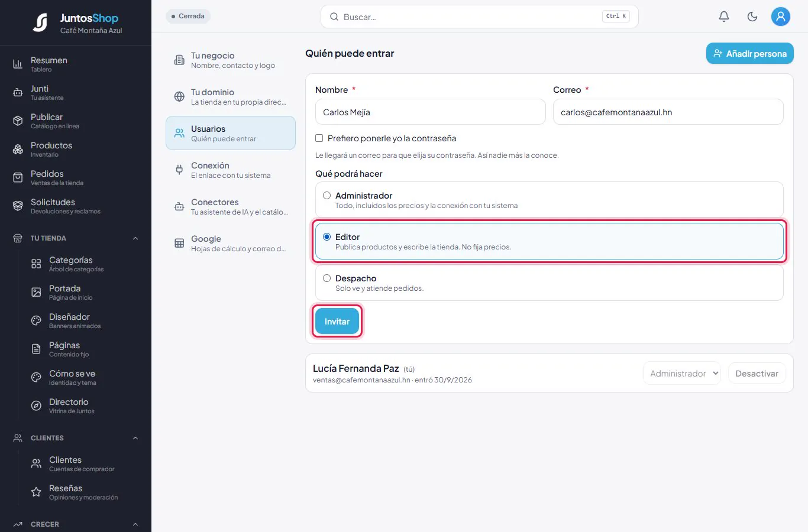Open the Tu dominio settings tab
808x532 pixels.
(x=231, y=96)
